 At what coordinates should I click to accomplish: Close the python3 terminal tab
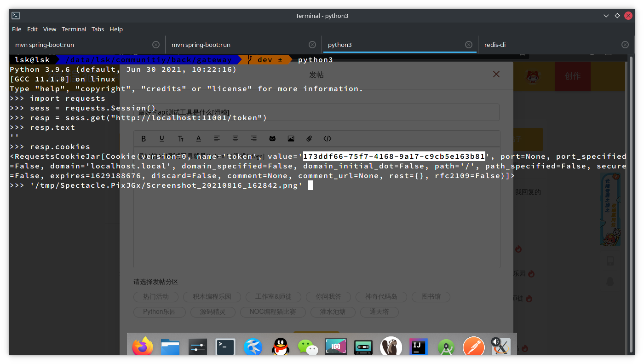tap(469, 45)
